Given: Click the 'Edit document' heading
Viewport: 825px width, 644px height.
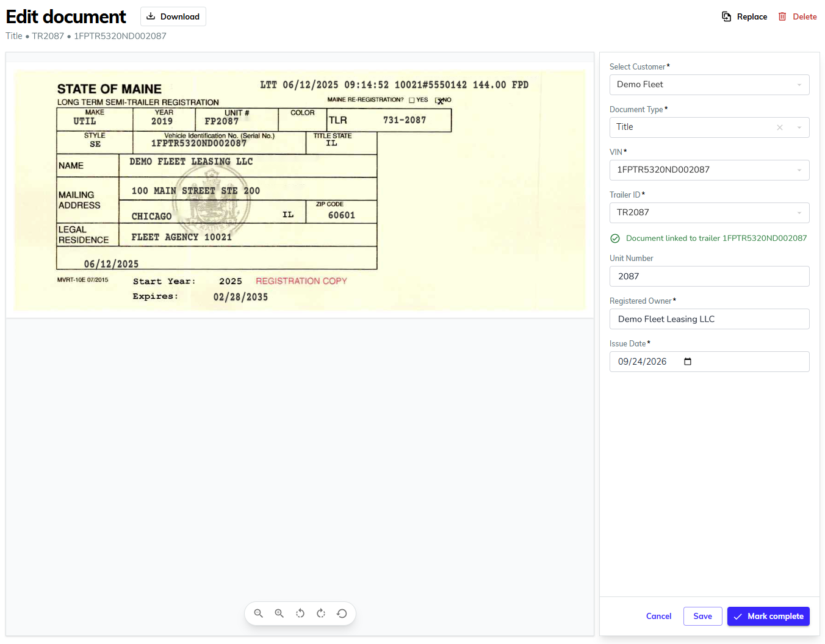Looking at the screenshot, I should [66, 16].
